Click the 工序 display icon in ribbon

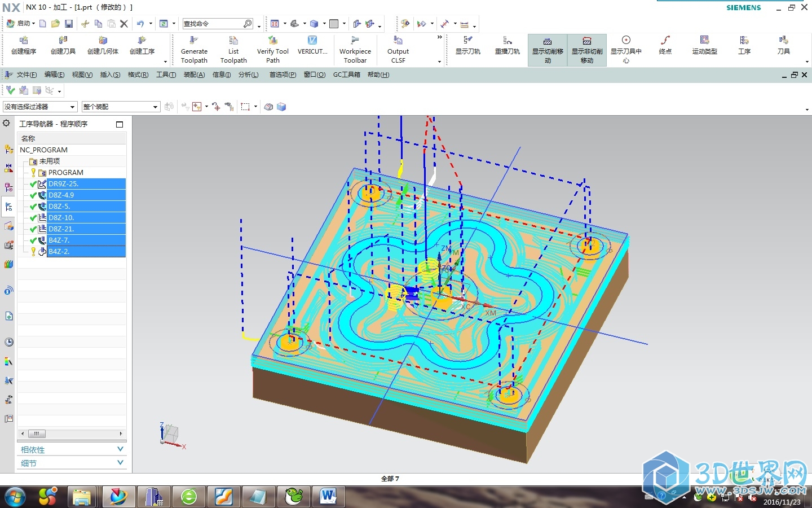(x=744, y=40)
